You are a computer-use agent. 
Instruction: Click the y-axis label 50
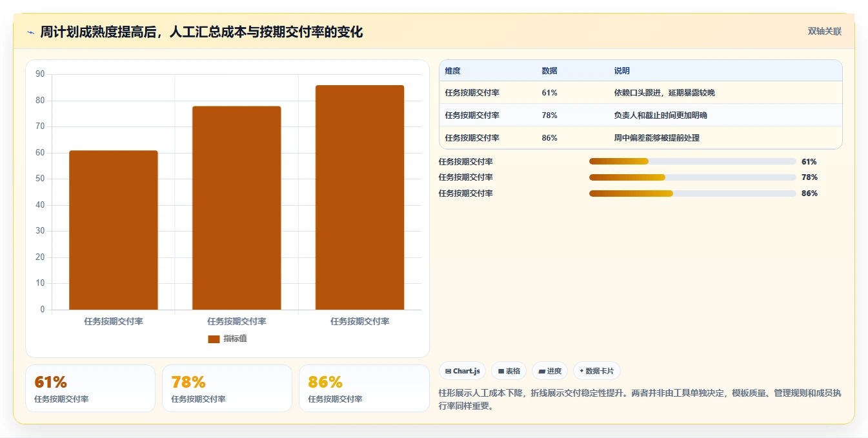click(40, 179)
